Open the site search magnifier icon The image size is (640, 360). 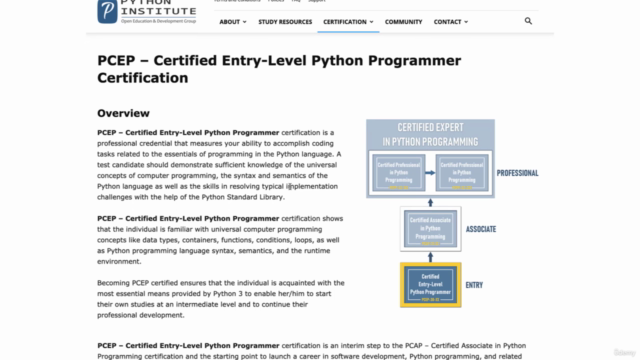click(528, 21)
